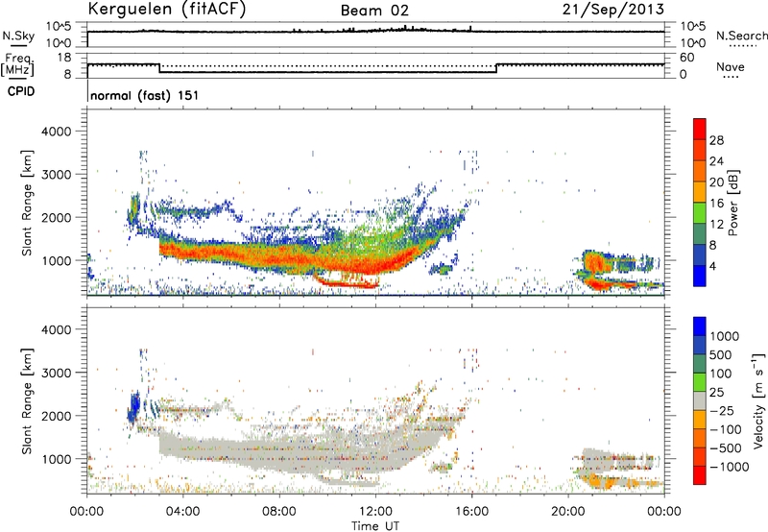Click the "Slant Range [km]" label of the velocity panel
The width and height of the screenshot is (768, 532).
[27, 400]
